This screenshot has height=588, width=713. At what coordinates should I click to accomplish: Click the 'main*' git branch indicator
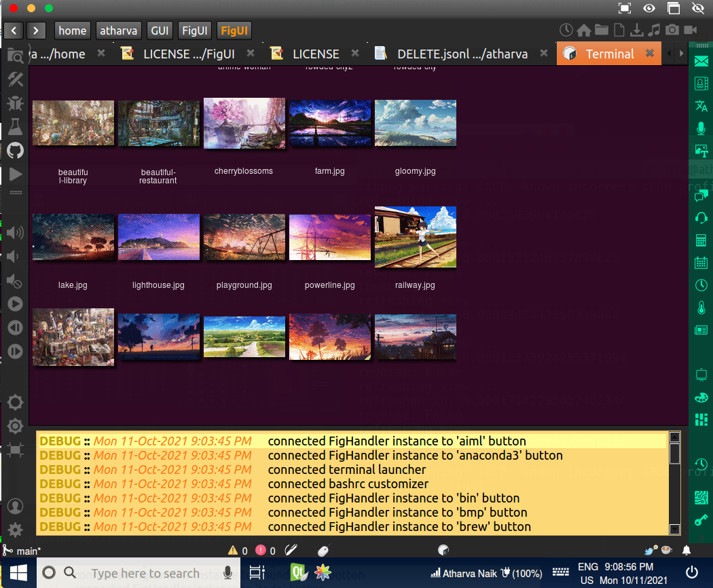[22, 551]
